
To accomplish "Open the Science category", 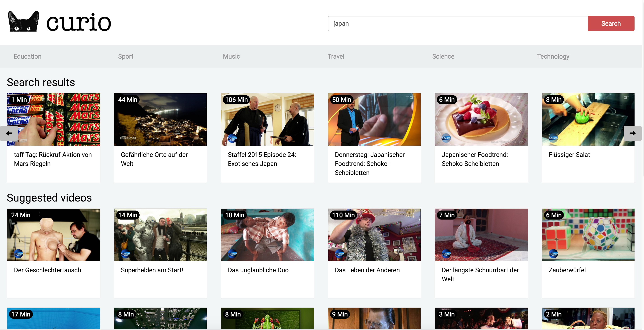I will click(443, 57).
